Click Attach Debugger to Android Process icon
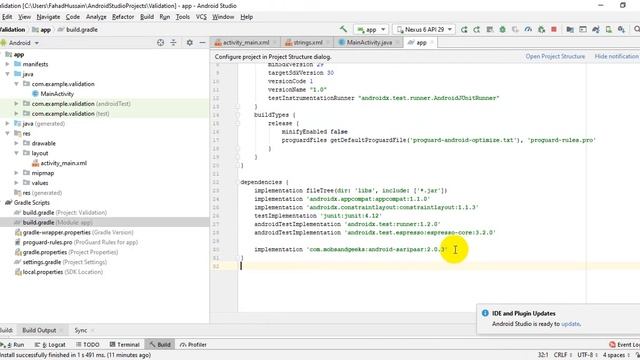Viewport: 640px width, 360px height. click(x=541, y=29)
